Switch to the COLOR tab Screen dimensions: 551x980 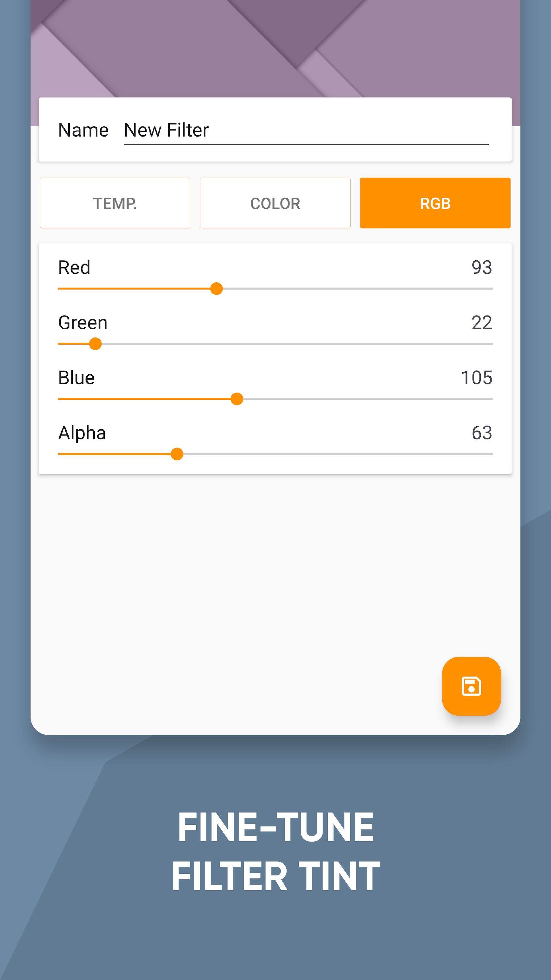275,203
